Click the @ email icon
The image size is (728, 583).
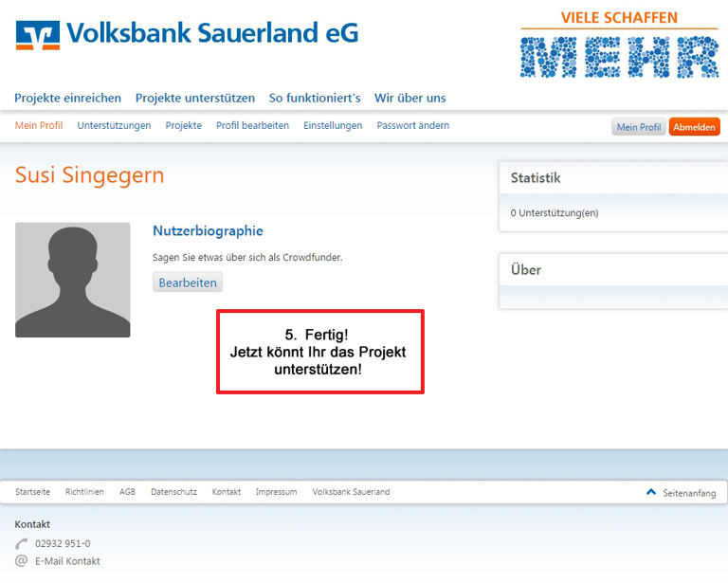pos(22,560)
